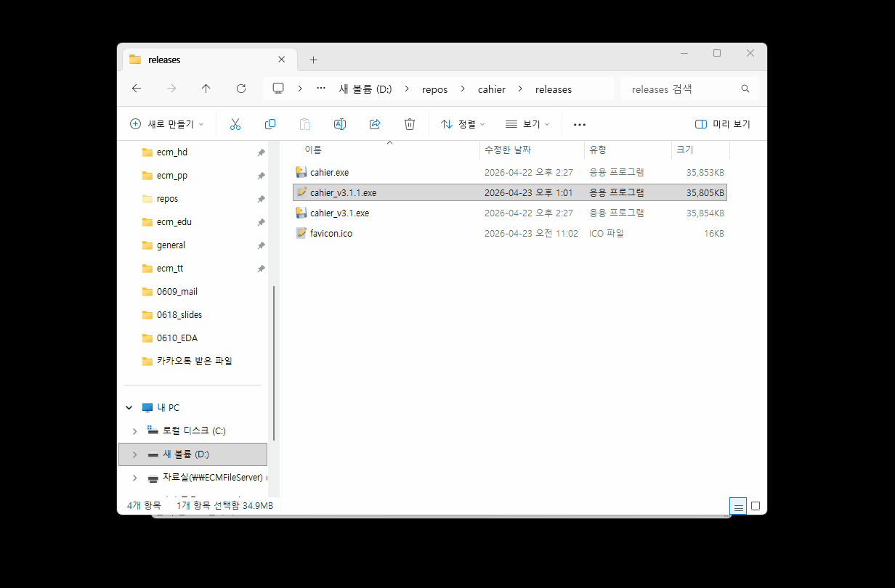Sort by 수정한 날짜 column header
The height and width of the screenshot is (588, 895).
508,150
